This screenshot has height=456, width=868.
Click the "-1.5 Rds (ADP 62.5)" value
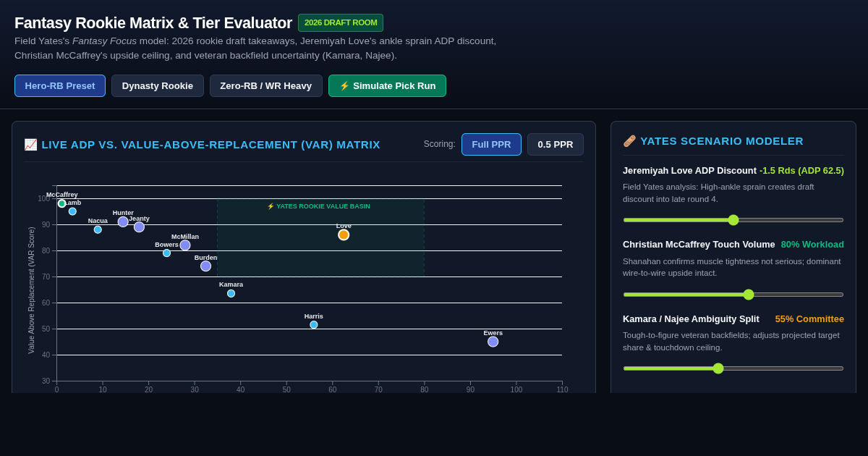(x=801, y=171)
